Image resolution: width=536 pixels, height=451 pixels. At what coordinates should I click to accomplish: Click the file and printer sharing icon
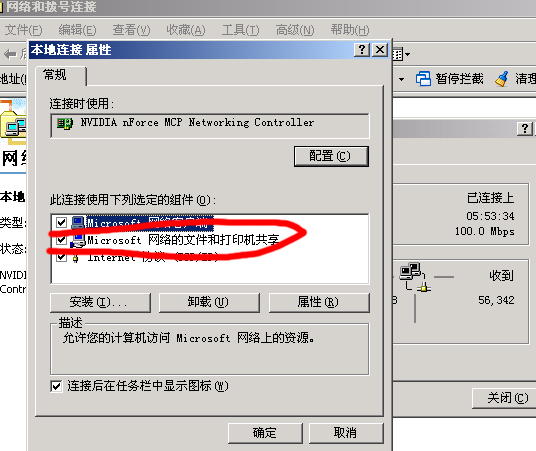(x=78, y=240)
